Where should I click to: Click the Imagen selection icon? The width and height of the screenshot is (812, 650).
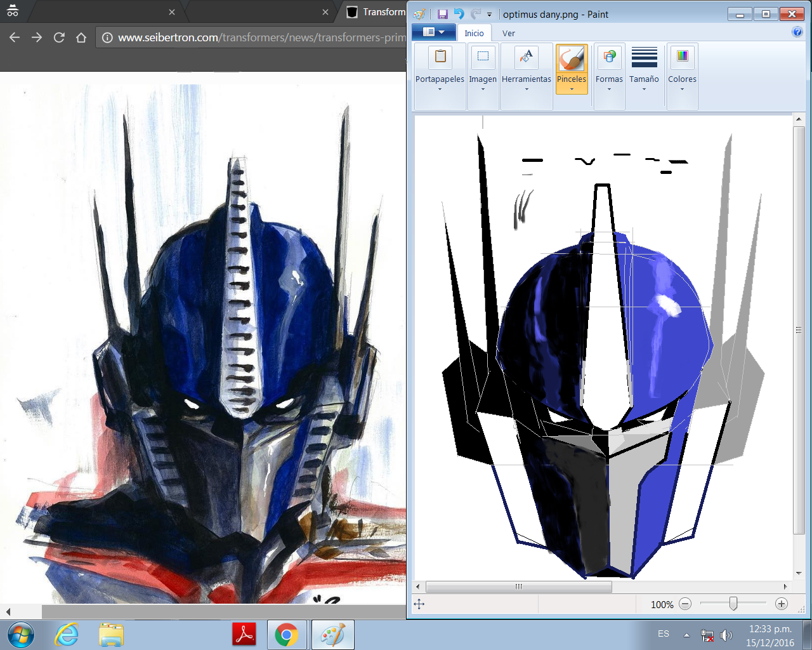tap(483, 57)
